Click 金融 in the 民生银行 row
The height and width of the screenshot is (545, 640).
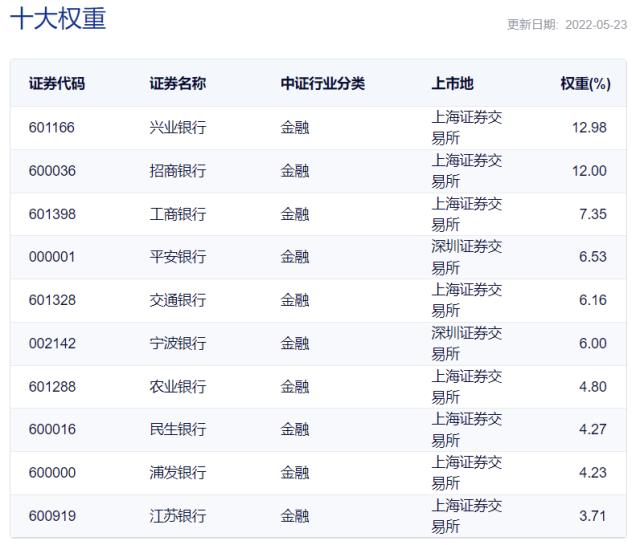point(295,429)
